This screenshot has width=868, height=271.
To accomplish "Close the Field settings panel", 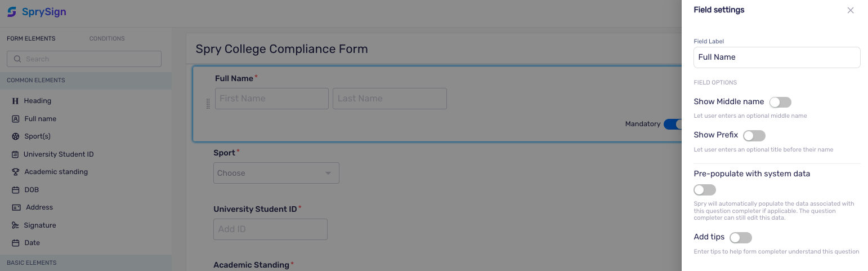I will click(851, 10).
